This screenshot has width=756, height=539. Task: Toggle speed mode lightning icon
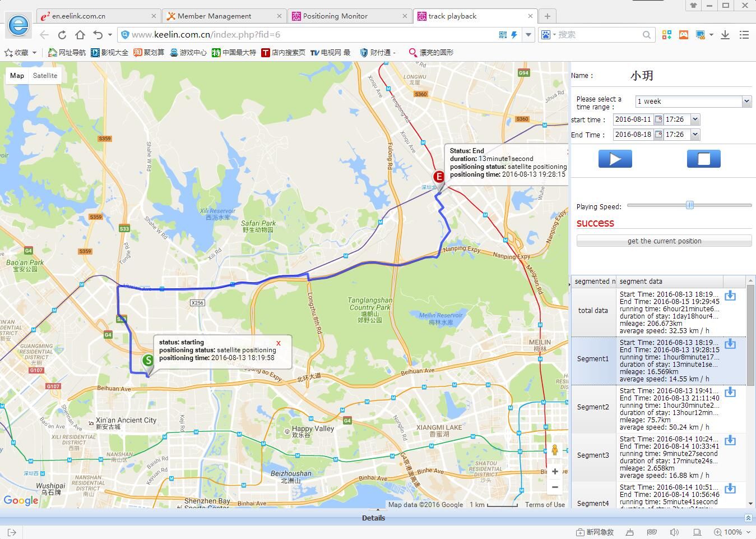514,35
